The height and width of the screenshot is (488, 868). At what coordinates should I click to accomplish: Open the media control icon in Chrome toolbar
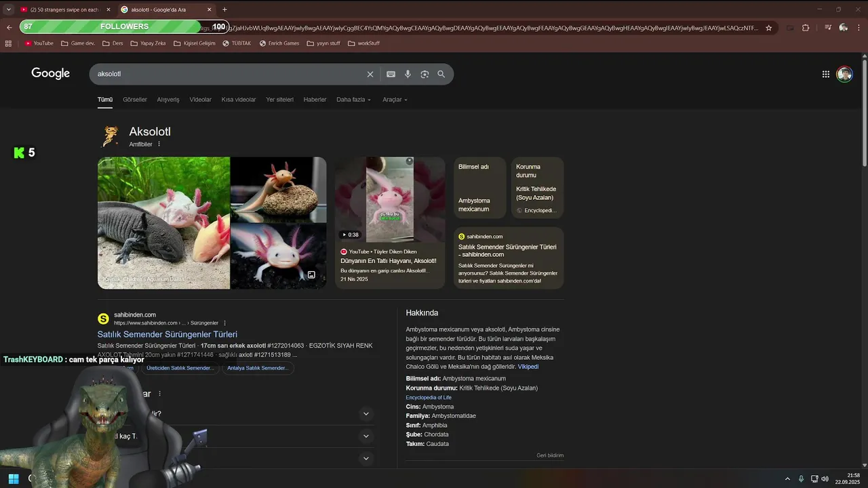click(828, 28)
